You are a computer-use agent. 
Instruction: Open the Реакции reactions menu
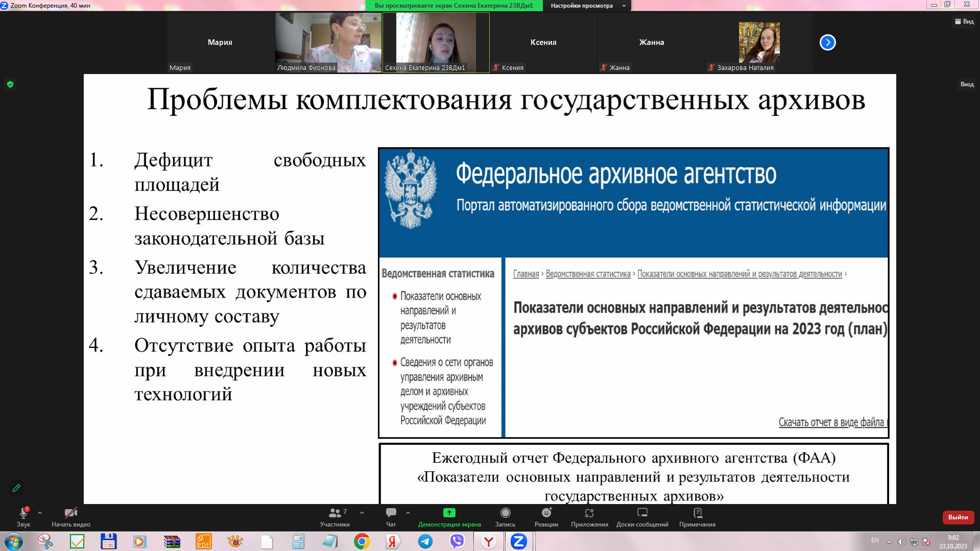(x=546, y=516)
